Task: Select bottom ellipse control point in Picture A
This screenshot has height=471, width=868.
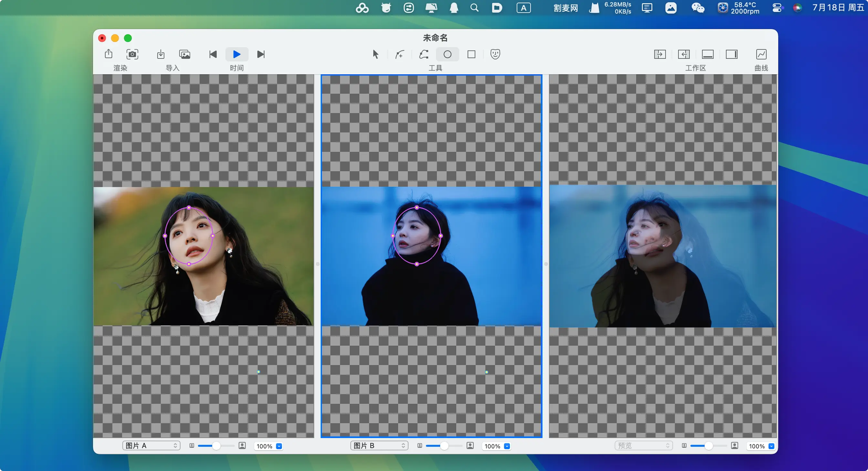Action: tap(189, 264)
